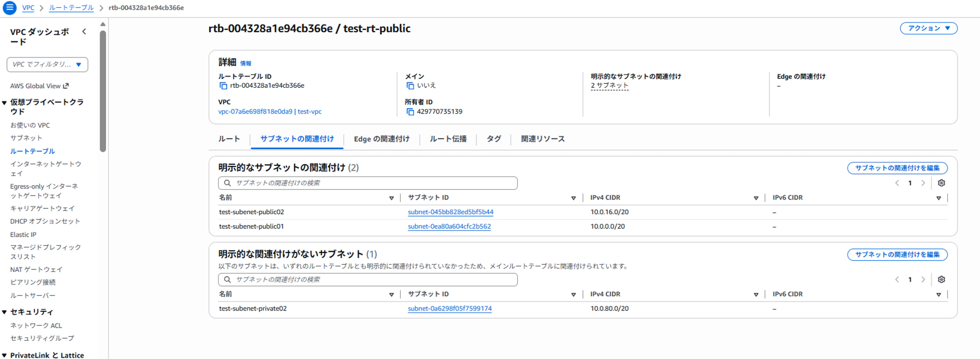Image resolution: width=980 pixels, height=359 pixels.
Task: Open セキュリティグループ in sidebar
Action: pos(42,338)
